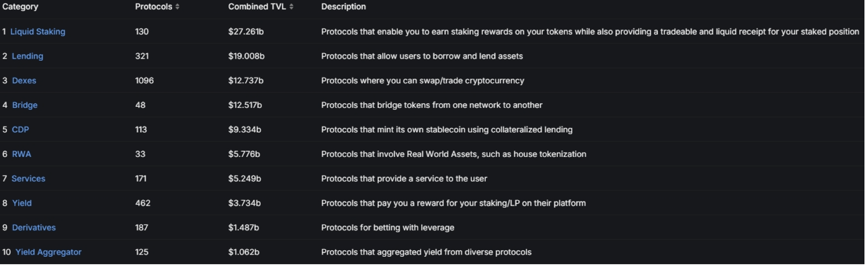Screen dimensions: 868x266
Task: Click the sort arrows beside Combined TVL
Action: point(291,7)
